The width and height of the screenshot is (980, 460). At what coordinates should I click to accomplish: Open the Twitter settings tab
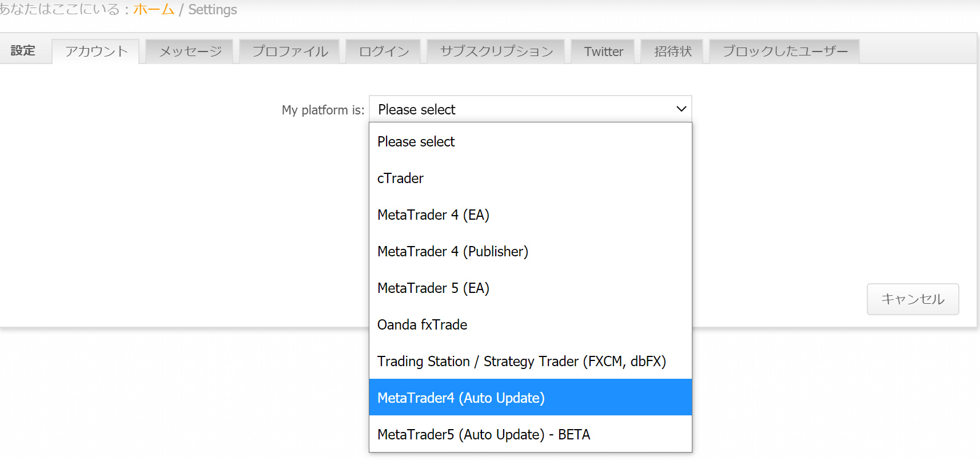click(x=603, y=51)
